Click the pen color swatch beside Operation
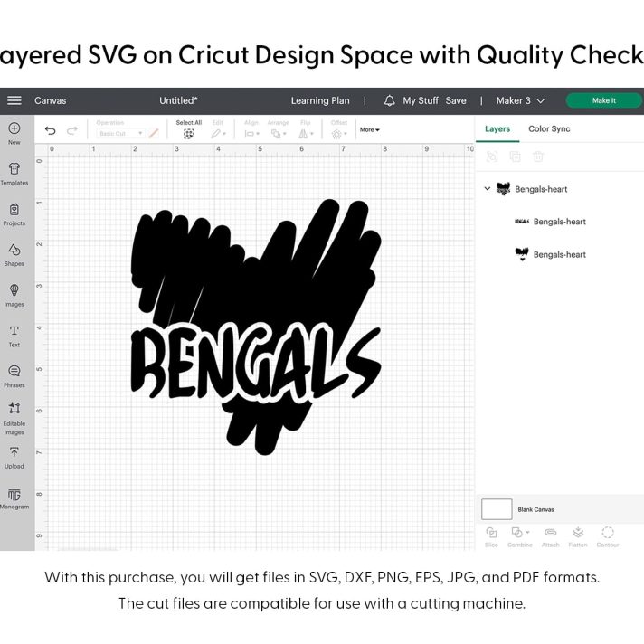This screenshot has width=644, height=644. point(154,134)
